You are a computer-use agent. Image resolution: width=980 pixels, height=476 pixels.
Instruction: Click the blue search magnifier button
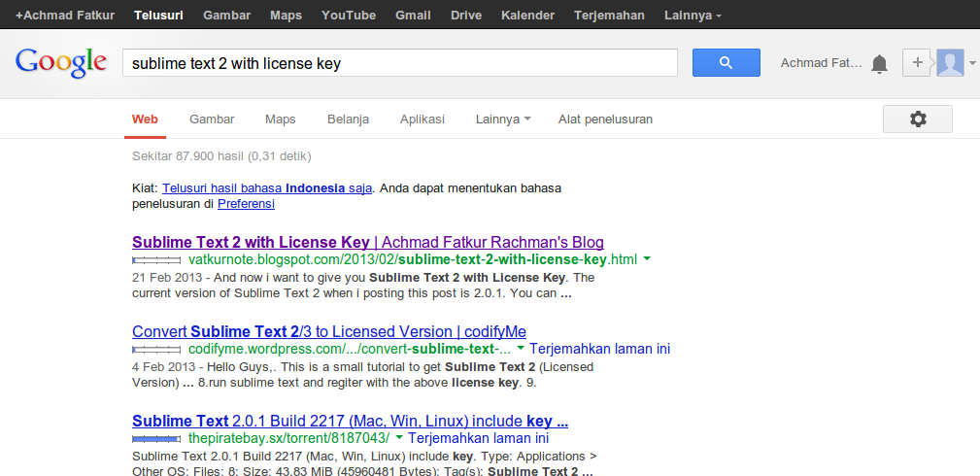coord(726,62)
